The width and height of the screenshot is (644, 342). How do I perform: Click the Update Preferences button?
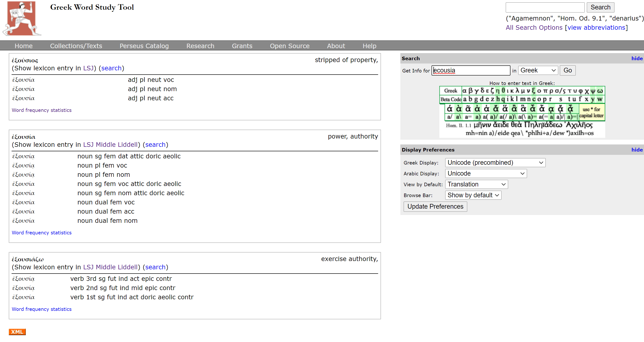pos(435,207)
